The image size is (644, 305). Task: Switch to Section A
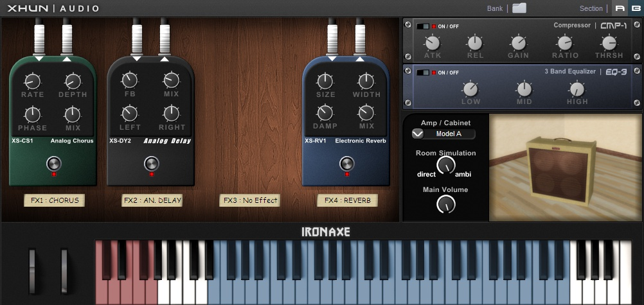[x=620, y=8]
